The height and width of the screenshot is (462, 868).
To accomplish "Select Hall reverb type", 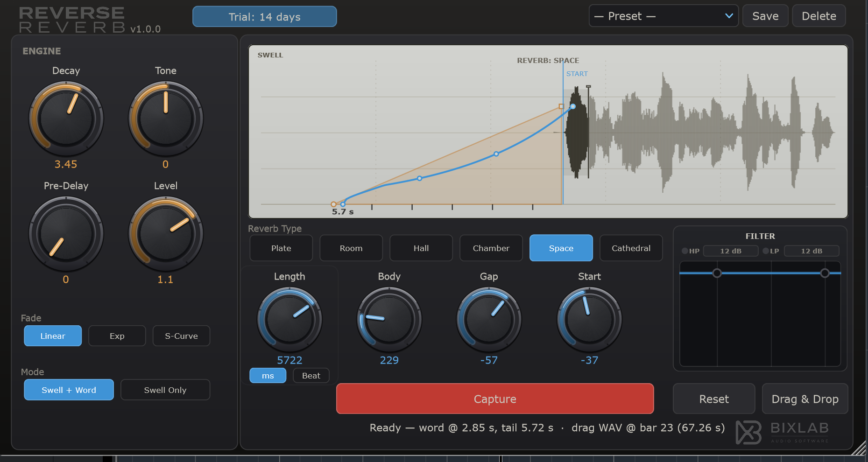I will tap(421, 248).
